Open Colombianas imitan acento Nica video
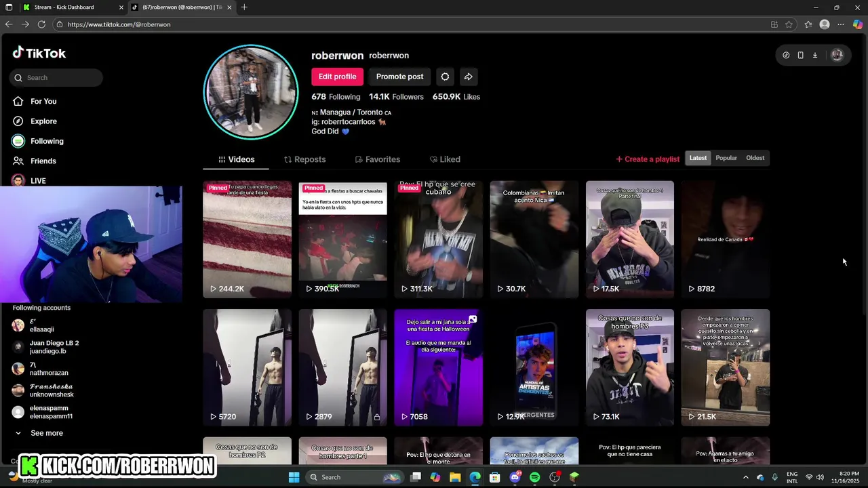This screenshot has height=488, width=868. (x=534, y=239)
